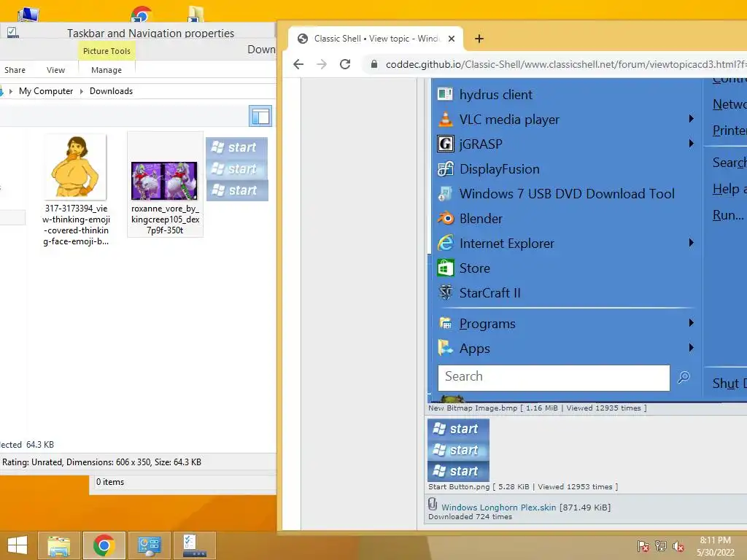The height and width of the screenshot is (560, 747).
Task: Click Downloads in the address breadcrumb
Action: tap(111, 91)
